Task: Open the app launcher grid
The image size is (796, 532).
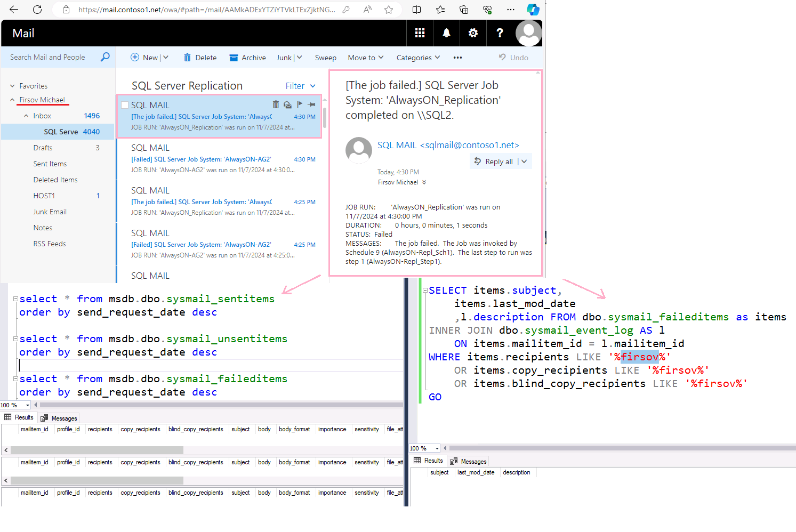Action: 420,33
